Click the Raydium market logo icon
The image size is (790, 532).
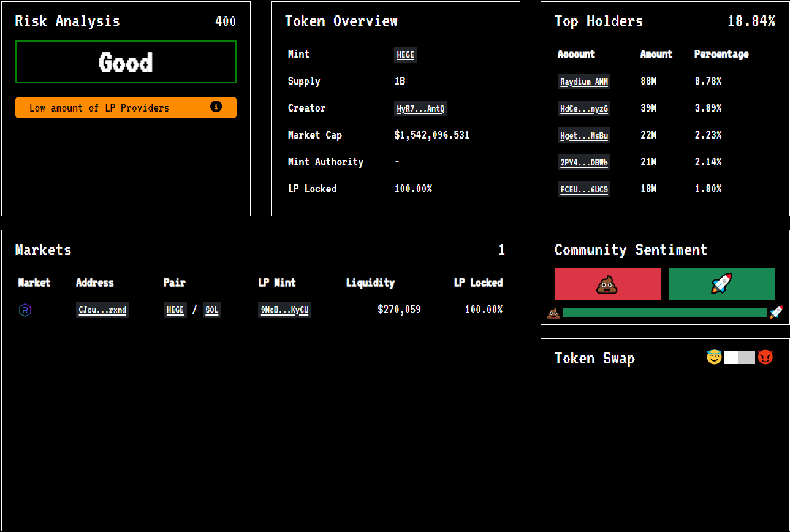pyautogui.click(x=25, y=310)
